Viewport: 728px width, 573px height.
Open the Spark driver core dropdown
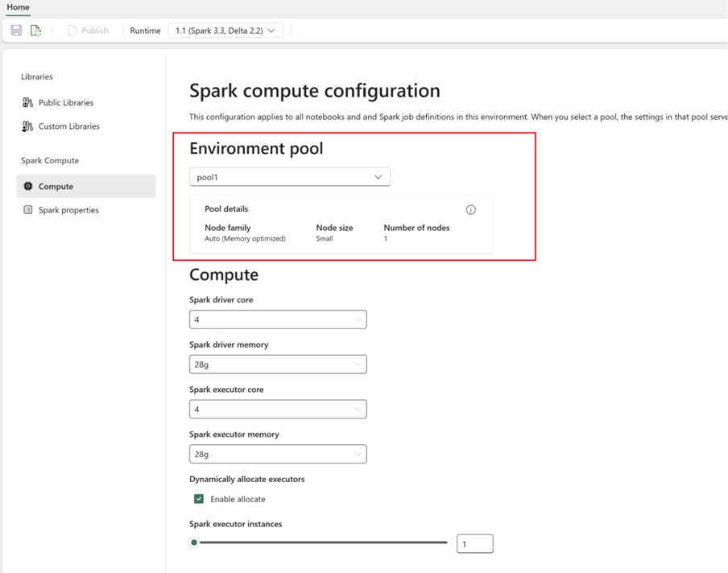(x=278, y=319)
